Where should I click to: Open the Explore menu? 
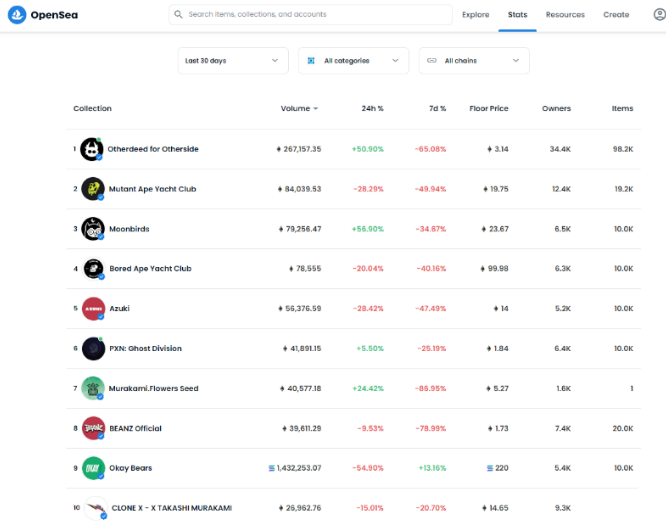[x=476, y=15]
